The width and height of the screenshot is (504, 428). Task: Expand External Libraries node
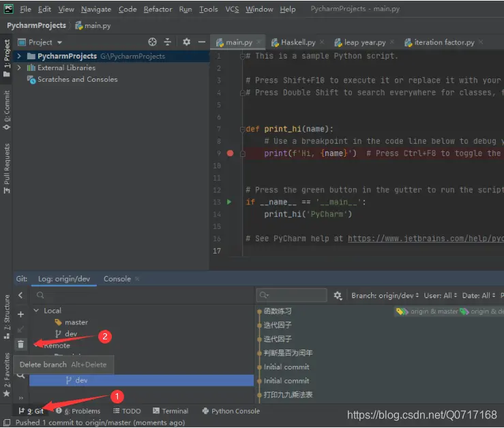tap(19, 67)
